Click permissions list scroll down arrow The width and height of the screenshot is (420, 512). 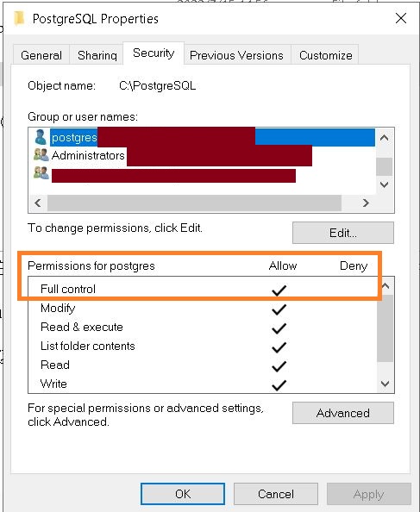385,384
